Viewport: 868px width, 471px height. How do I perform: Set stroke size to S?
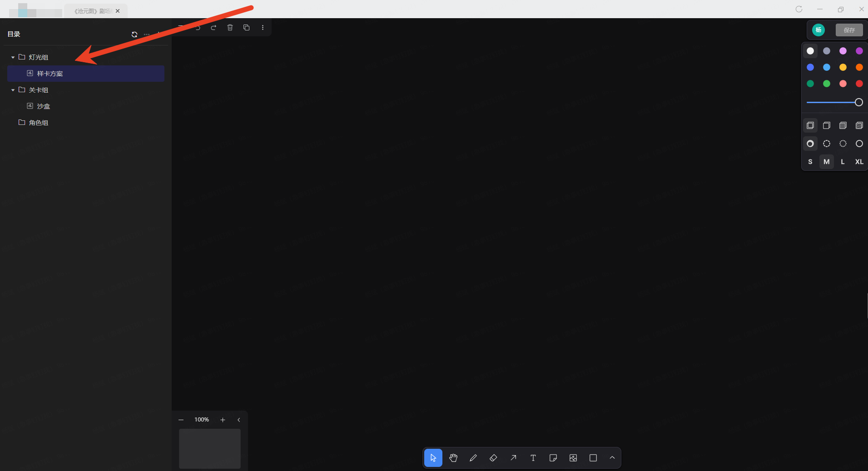click(810, 162)
